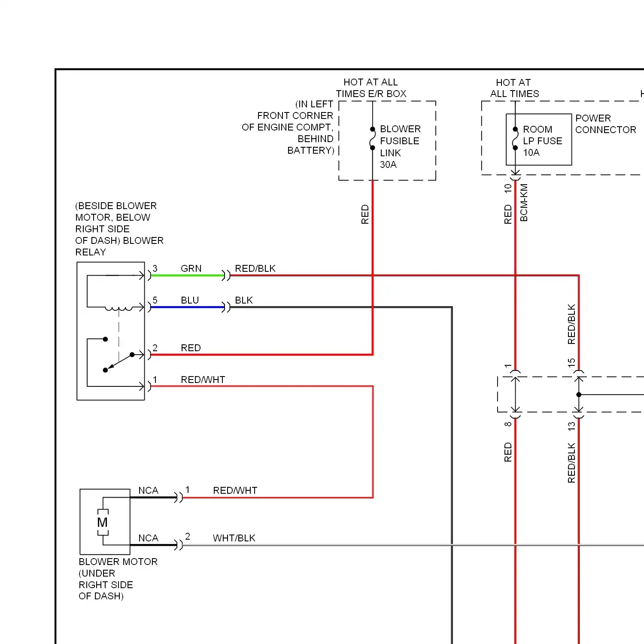
Task: Click the RED label at relay pin 2
Action: [x=191, y=348]
